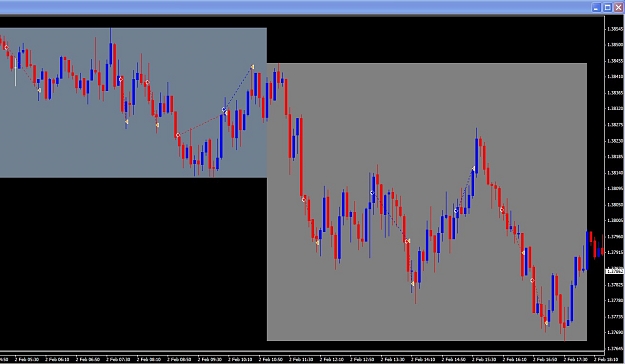Image resolution: width=625 pixels, height=364 pixels.
Task: Click the 1.38545 price axis label
Action: click(x=615, y=29)
